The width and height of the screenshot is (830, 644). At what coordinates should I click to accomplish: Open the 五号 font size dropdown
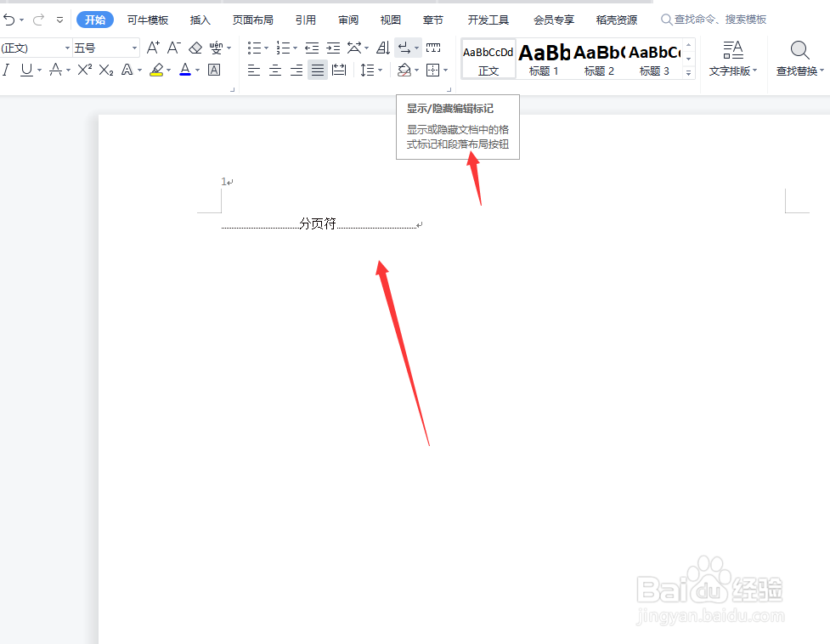134,48
